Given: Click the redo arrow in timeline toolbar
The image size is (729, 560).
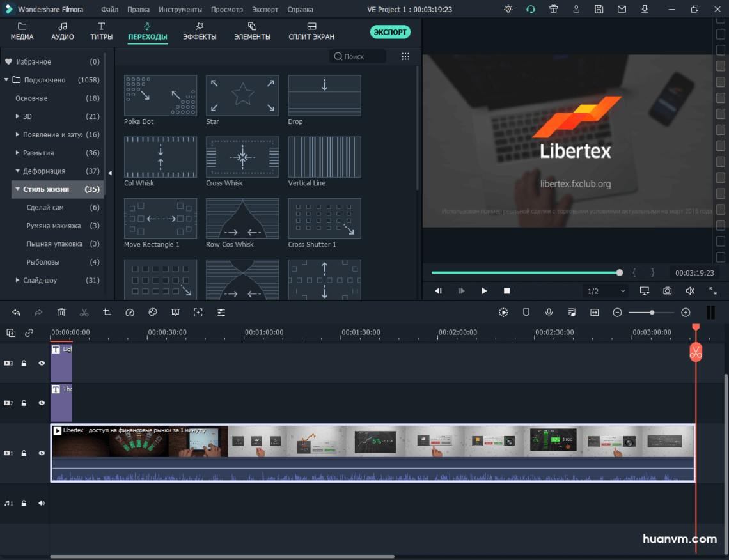Looking at the screenshot, I should pyautogui.click(x=38, y=313).
